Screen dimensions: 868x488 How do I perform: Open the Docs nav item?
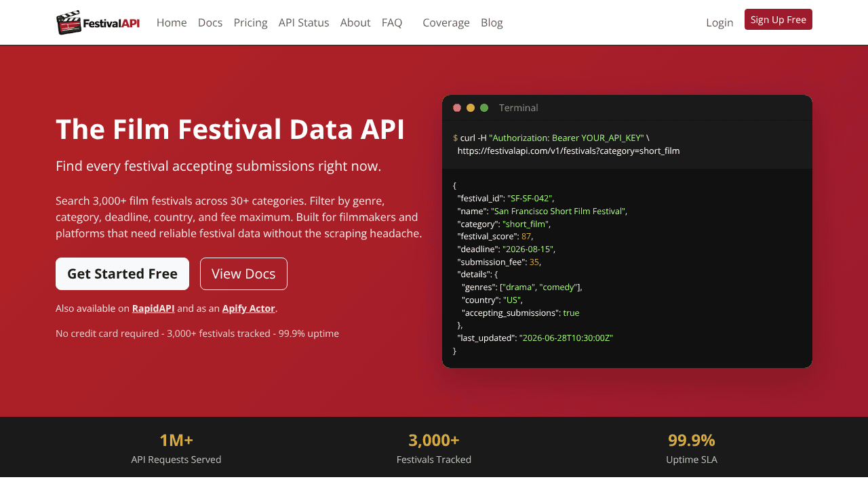click(210, 22)
